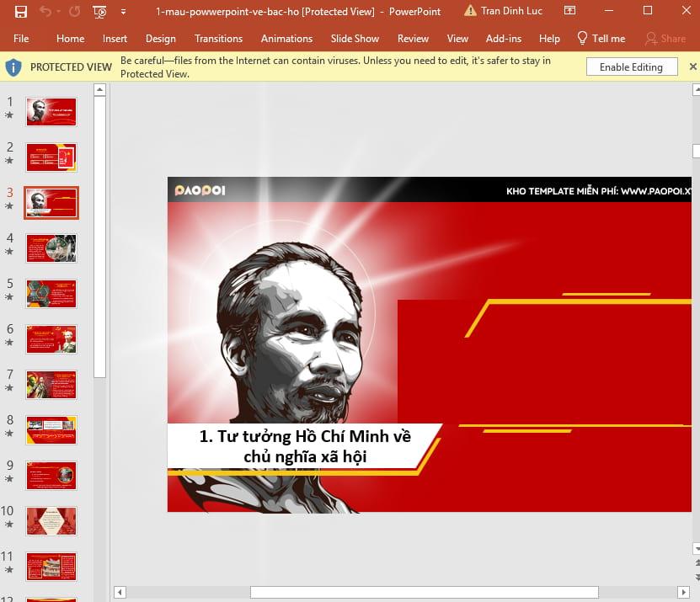This screenshot has height=602, width=700.
Task: Click the animation star under slide 4
Action: [x=9, y=252]
